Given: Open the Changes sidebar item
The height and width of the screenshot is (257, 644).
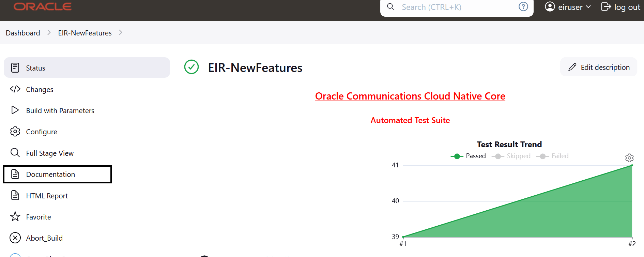Looking at the screenshot, I should (87, 89).
